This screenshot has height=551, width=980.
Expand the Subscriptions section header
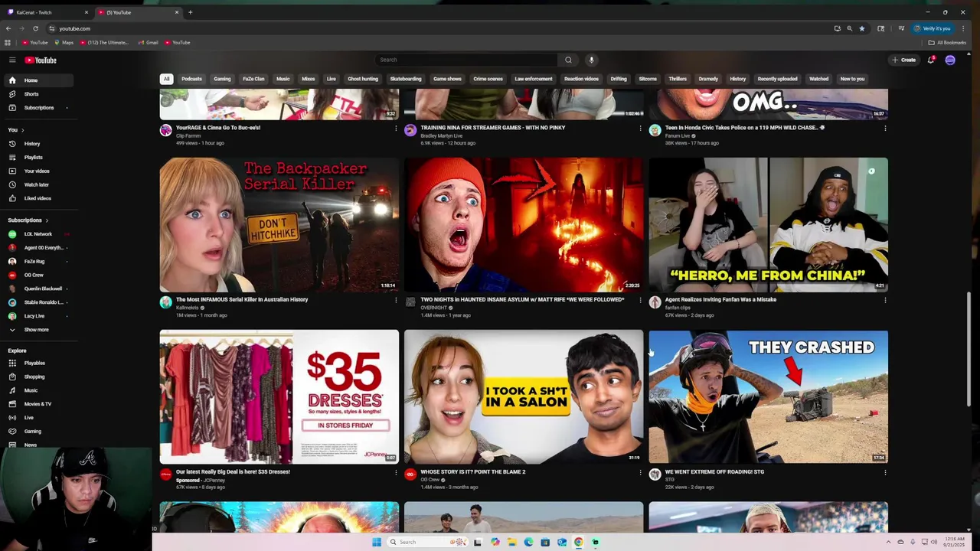[x=28, y=220]
